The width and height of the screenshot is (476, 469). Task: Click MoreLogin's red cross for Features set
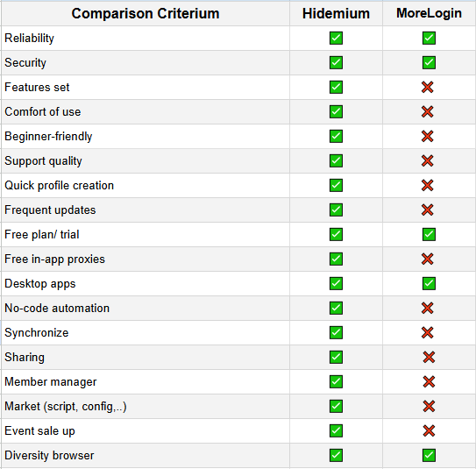coord(427,87)
